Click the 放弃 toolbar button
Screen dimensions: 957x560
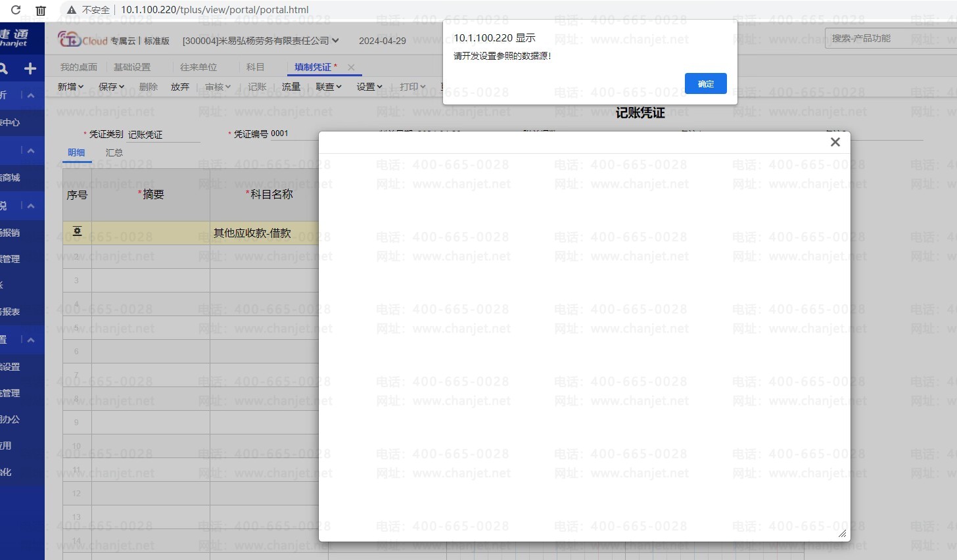(x=180, y=87)
